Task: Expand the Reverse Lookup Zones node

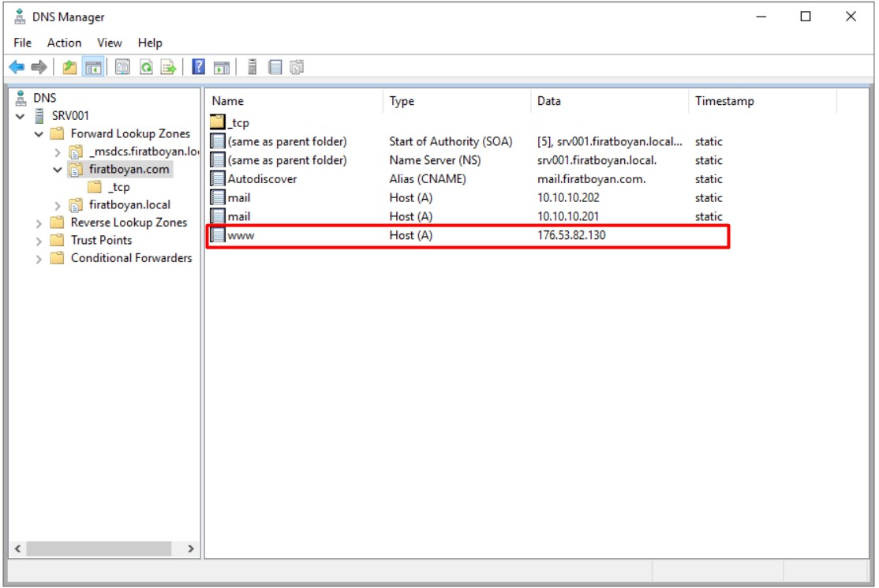Action: point(39,223)
